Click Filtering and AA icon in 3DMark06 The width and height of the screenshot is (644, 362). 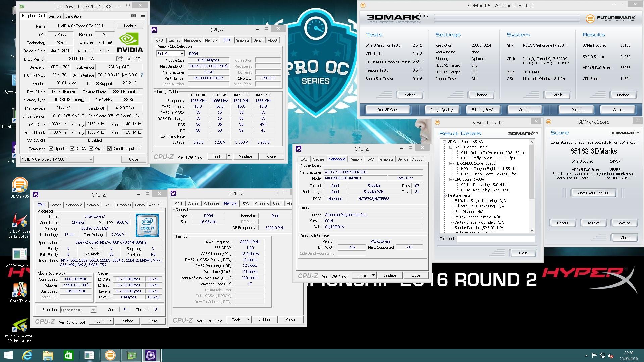click(x=483, y=109)
